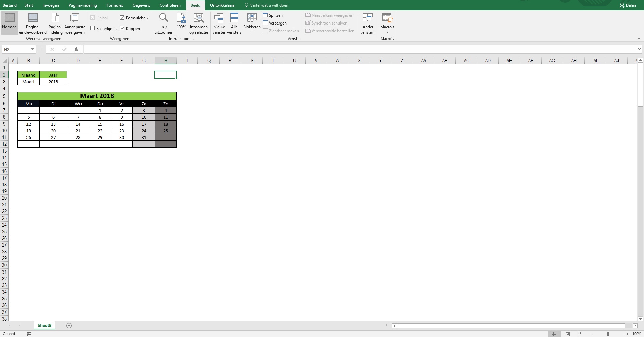Expand the Blokkeren dropdown
The height and width of the screenshot is (337, 644).
(252, 32)
